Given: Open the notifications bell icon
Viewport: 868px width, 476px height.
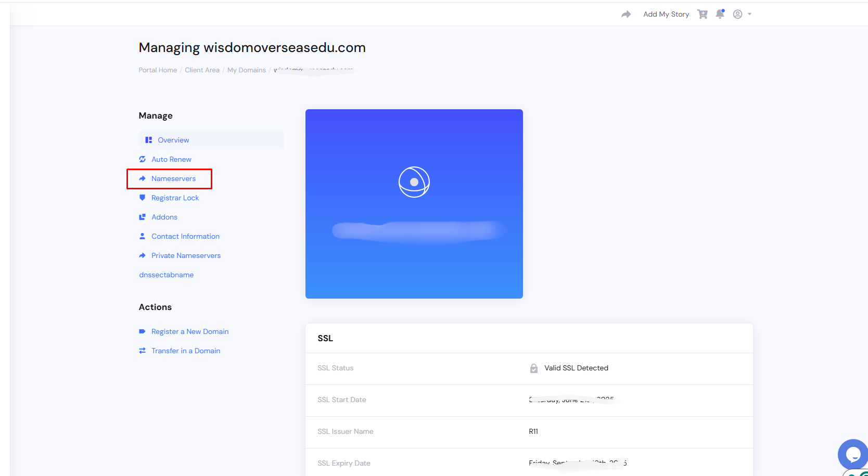Looking at the screenshot, I should pyautogui.click(x=720, y=14).
